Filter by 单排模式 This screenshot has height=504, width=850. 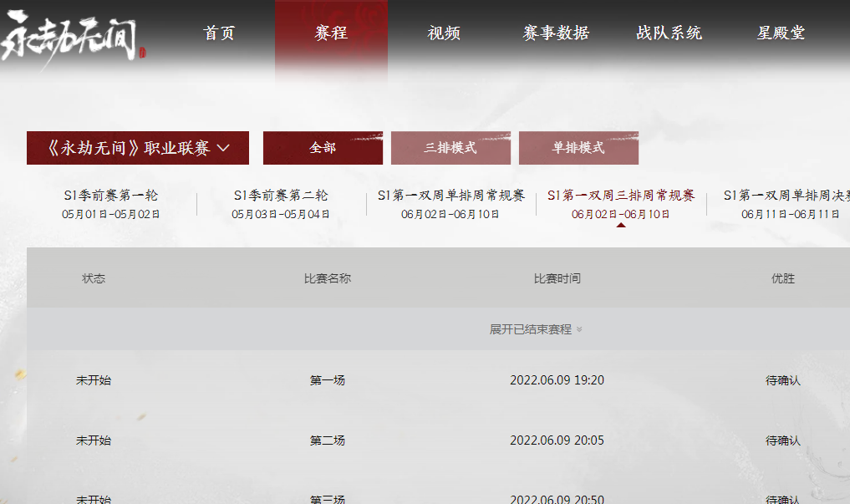(x=578, y=148)
